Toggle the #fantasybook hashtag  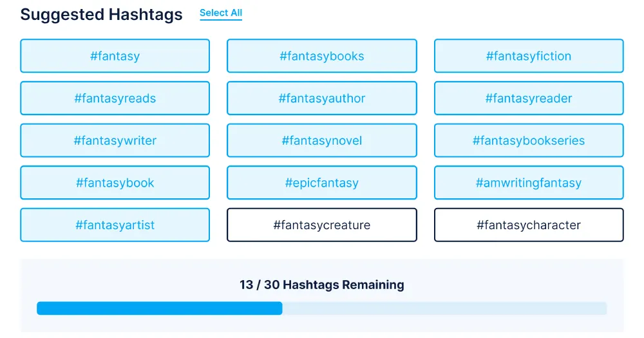(x=115, y=183)
